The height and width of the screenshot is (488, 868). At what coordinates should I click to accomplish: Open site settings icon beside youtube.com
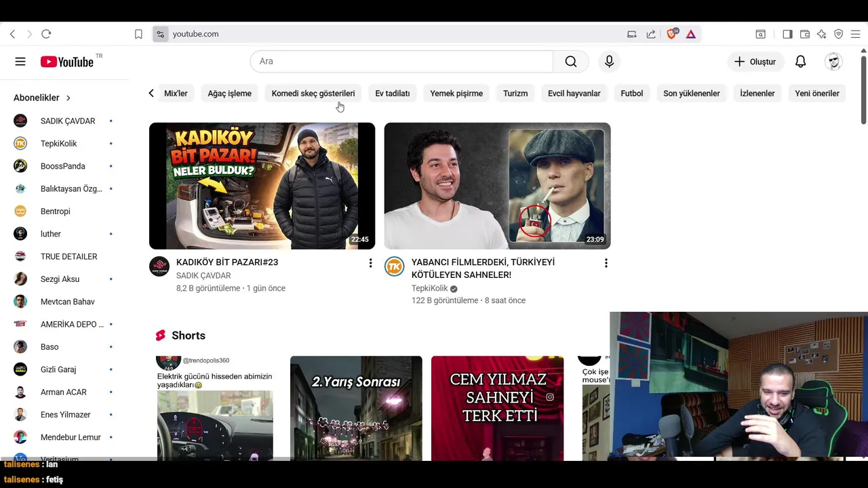tap(160, 34)
